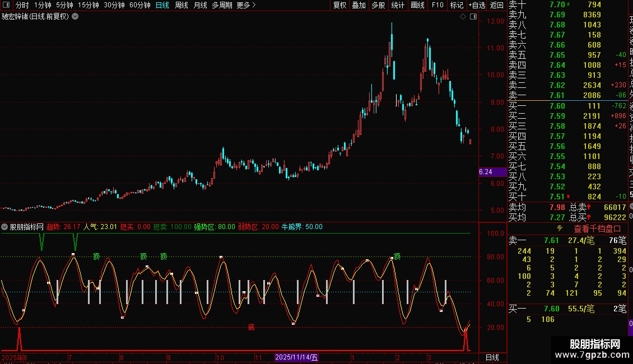Click volume 2191 in the 买二 row
633x364 pixels.
point(592,116)
